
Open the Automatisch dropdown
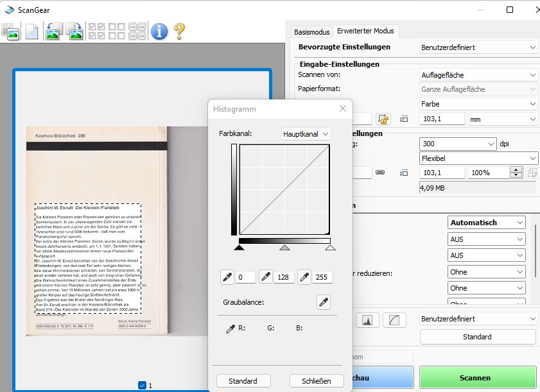point(487,223)
